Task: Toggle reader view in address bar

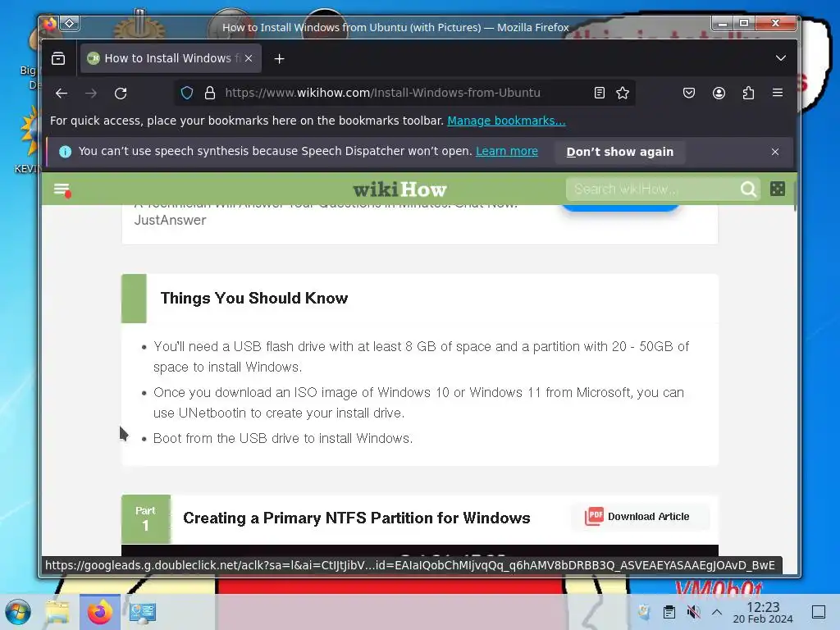Action: [600, 93]
